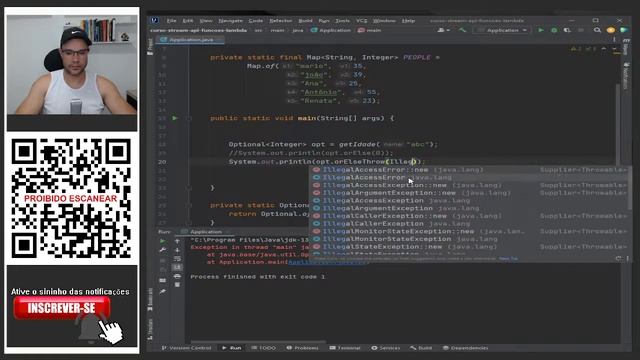Viewport: 640px width, 360px height.
Task: Click the main method breadcrumb
Action: 369,30
